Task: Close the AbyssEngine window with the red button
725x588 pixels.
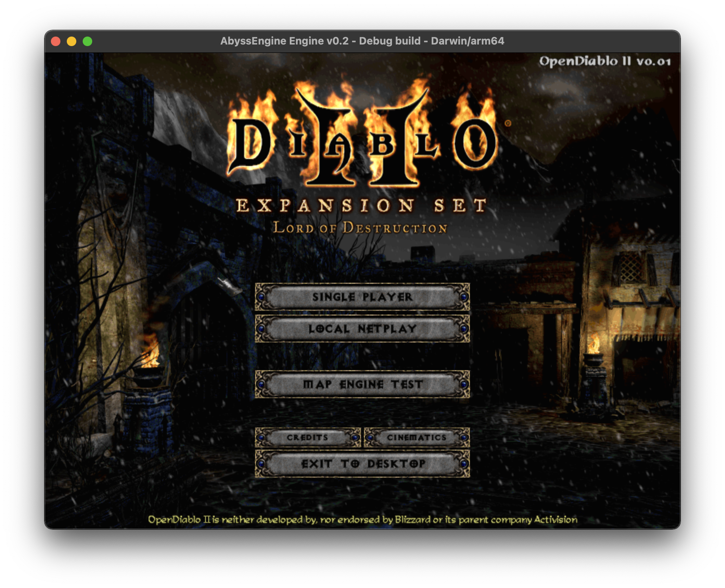Action: click(56, 41)
